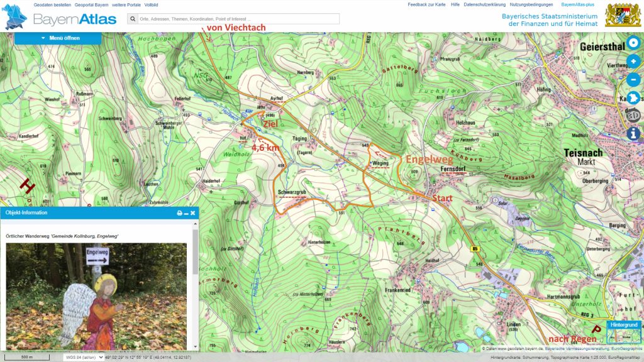Click into the search input field
Viewport: 644px width, 362px height.
point(238,19)
